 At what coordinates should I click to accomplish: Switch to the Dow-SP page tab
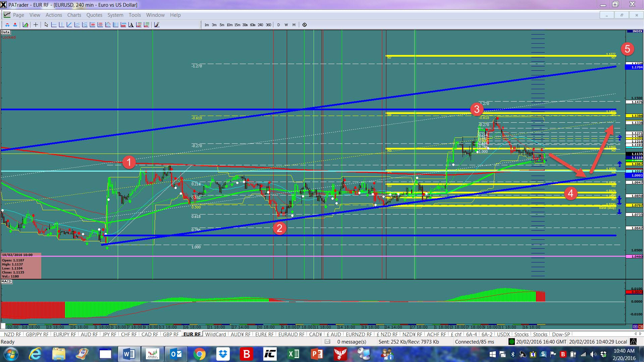click(561, 334)
